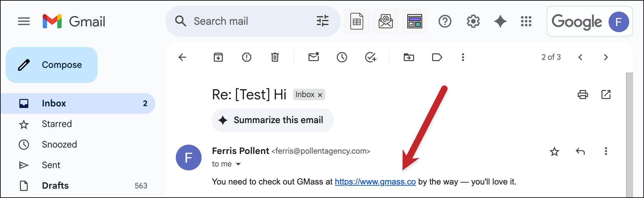Expand recipient details next to 'to me'
The image size is (644, 198).
pos(238,164)
